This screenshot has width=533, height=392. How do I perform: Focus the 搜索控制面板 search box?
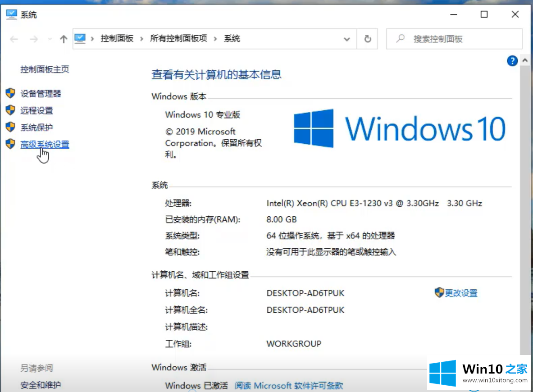454,39
